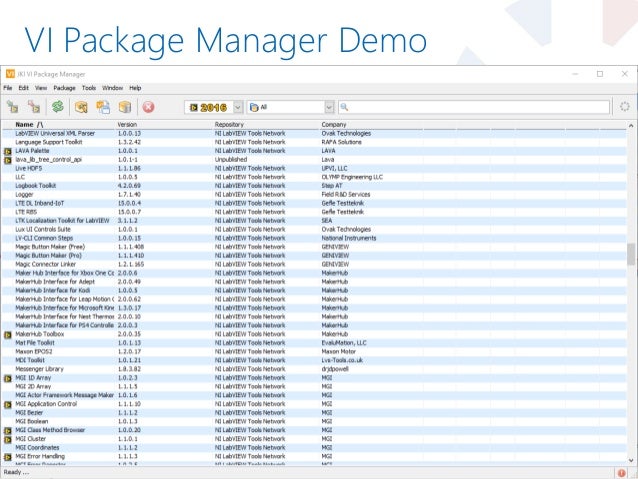Click the red abort toolbar icon
638x479 pixels.
click(x=149, y=107)
